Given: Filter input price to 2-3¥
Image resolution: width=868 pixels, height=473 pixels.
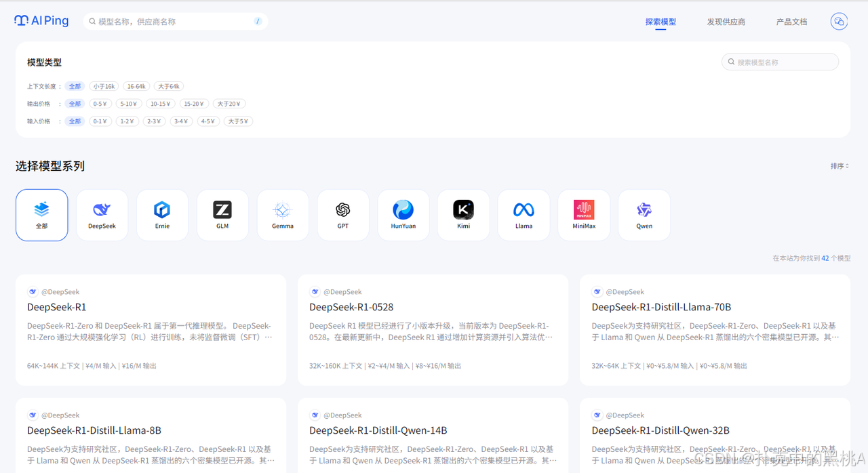Looking at the screenshot, I should [x=155, y=121].
